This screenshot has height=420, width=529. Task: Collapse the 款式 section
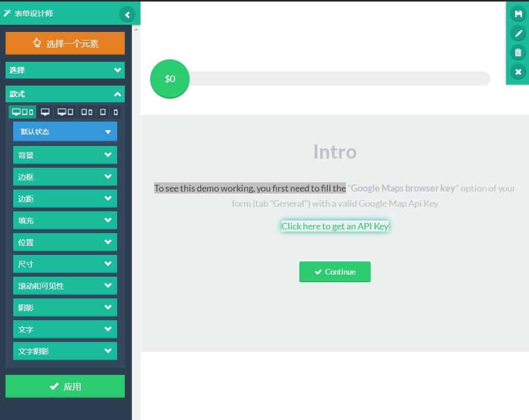click(65, 94)
